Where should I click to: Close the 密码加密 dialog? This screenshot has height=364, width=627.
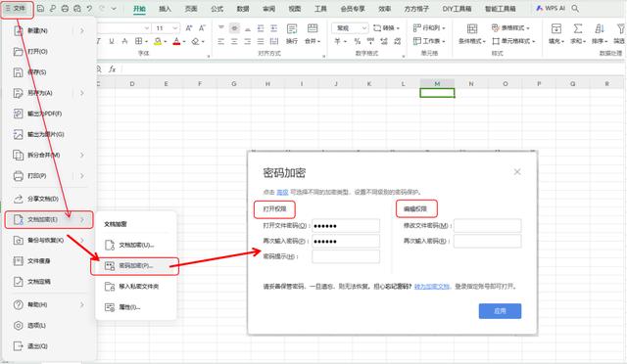click(517, 172)
